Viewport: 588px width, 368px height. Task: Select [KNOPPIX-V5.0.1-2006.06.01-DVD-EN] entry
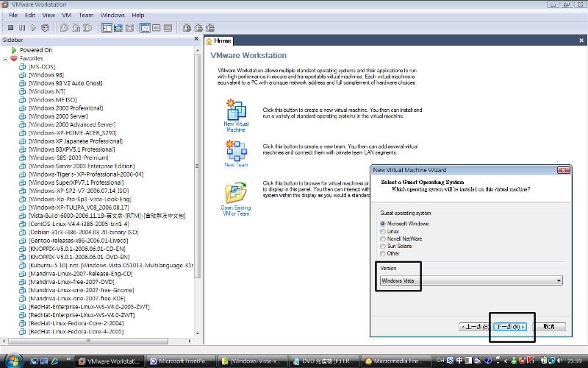[79, 257]
